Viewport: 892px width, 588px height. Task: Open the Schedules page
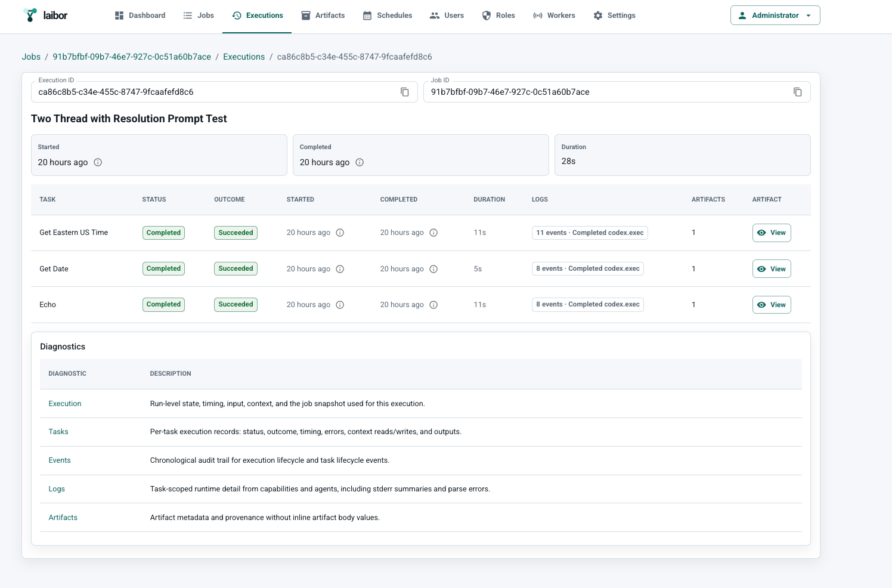(388, 16)
